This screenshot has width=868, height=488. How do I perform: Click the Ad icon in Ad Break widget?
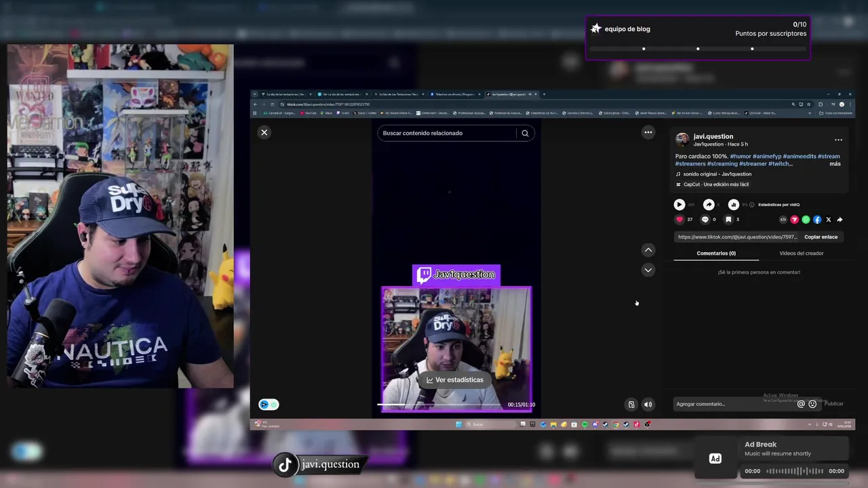(715, 459)
